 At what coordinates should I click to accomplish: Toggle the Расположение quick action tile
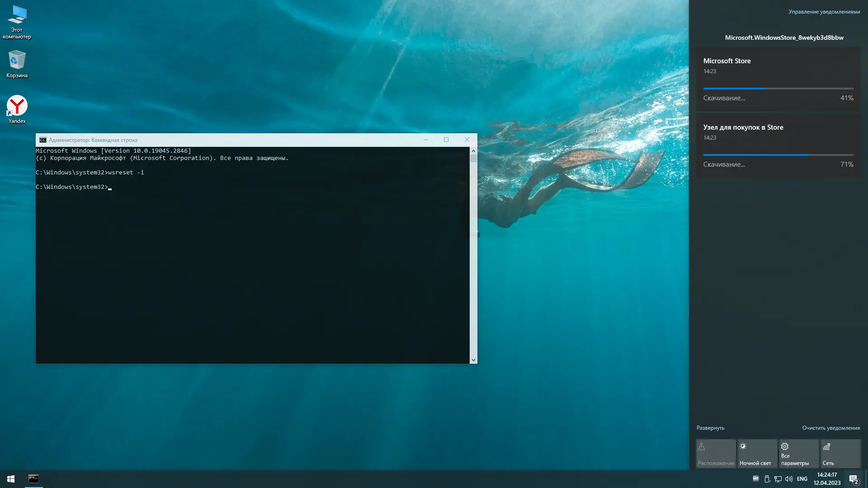[x=716, y=454]
